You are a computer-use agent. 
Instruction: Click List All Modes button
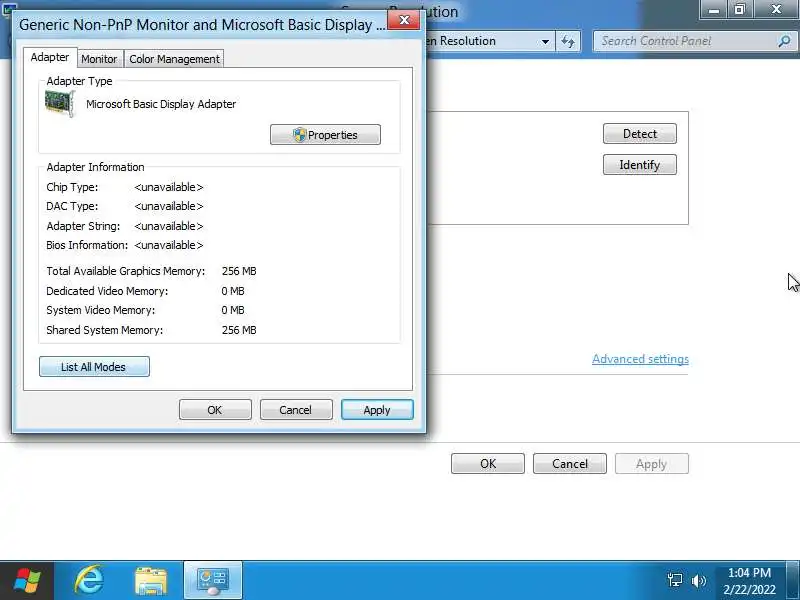[94, 367]
